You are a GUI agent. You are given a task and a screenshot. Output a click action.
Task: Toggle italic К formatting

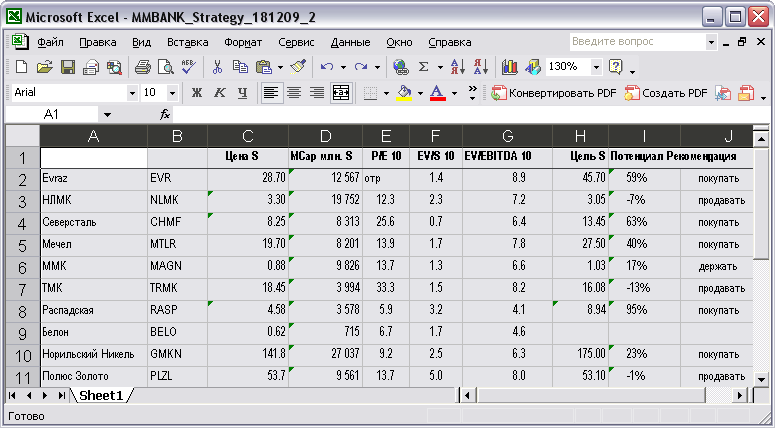tap(219, 92)
